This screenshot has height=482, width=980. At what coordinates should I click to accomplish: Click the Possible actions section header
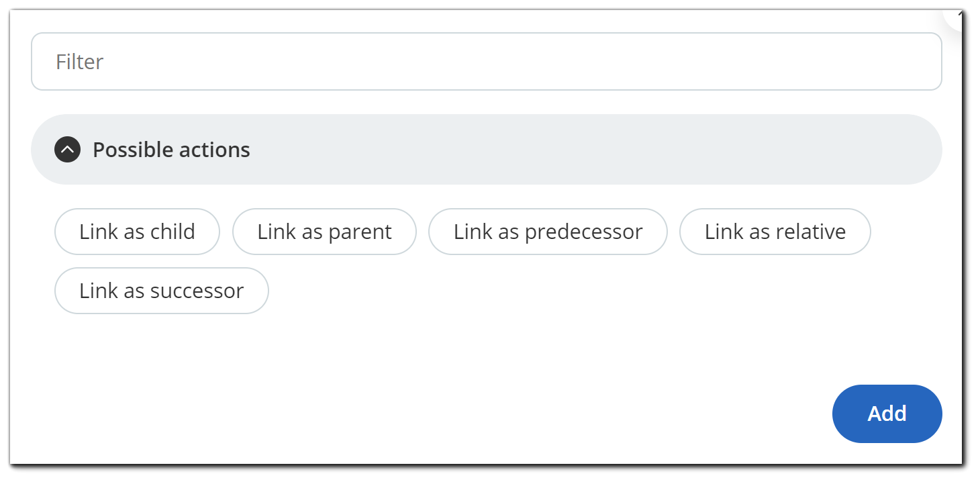point(486,150)
